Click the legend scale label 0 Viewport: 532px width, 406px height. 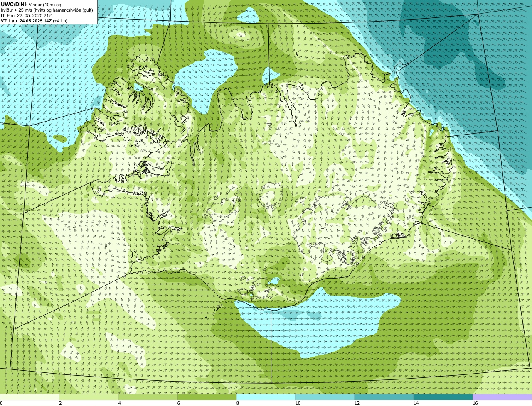pyautogui.click(x=2, y=403)
